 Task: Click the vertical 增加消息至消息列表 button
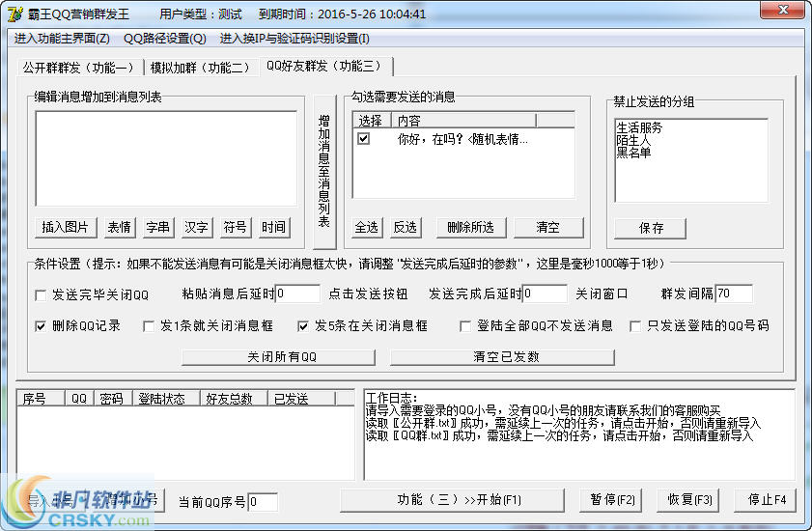point(324,172)
